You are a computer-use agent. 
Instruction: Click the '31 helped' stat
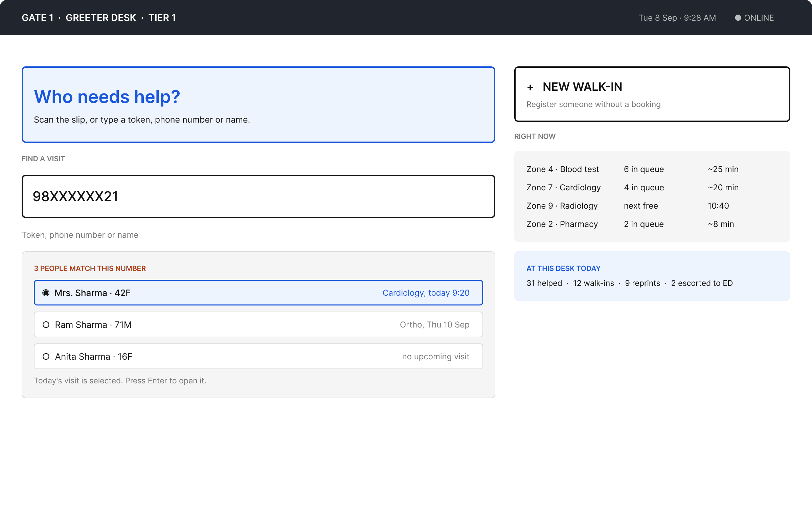pos(544,283)
